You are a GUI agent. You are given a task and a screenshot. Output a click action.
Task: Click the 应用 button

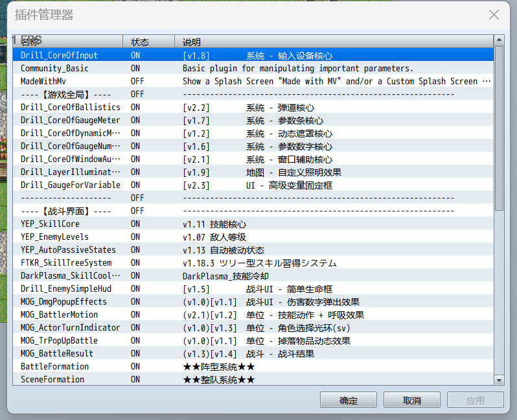(475, 400)
